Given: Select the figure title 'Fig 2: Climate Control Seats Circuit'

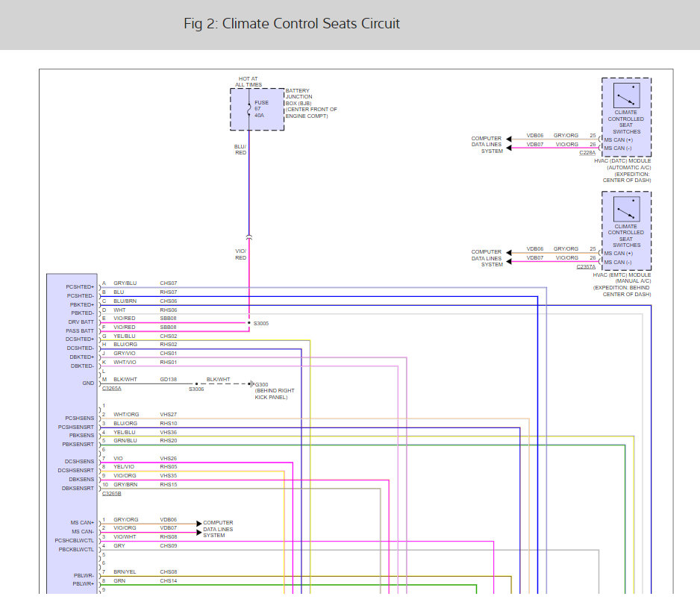Looking at the screenshot, I should coord(292,23).
